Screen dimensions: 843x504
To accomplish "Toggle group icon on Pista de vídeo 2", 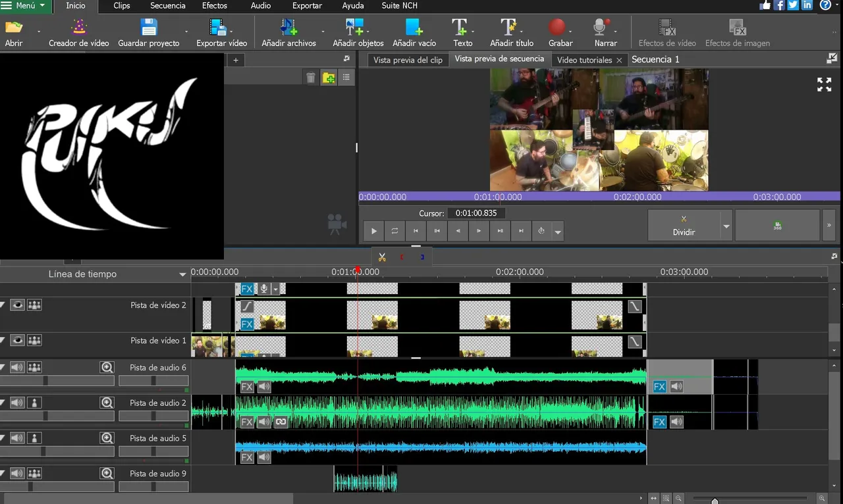I will (34, 305).
